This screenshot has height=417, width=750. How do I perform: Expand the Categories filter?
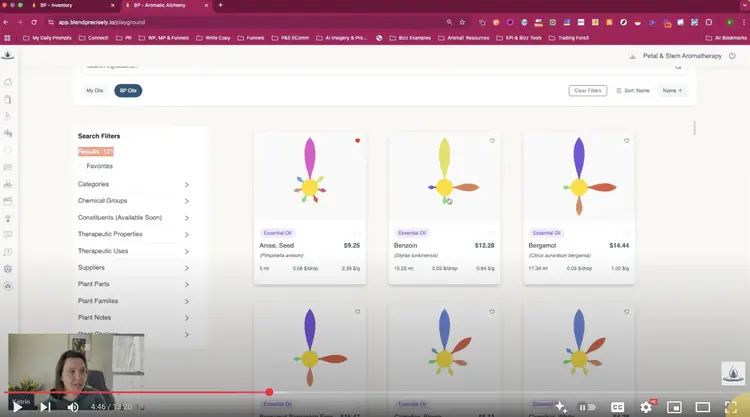coord(186,184)
